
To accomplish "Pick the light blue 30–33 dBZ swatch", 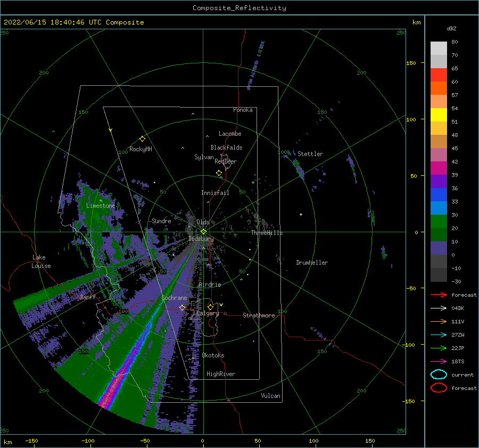I will [x=439, y=208].
